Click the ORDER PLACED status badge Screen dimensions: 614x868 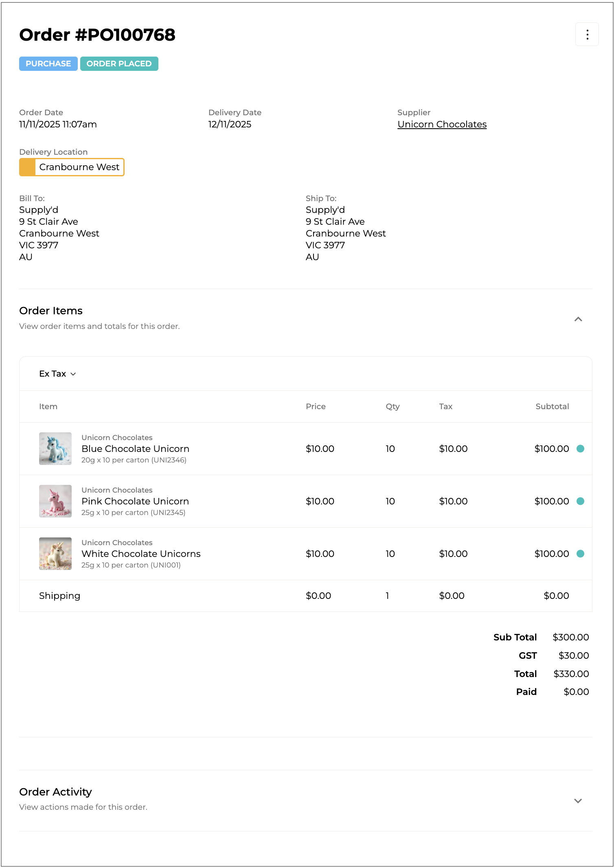pyautogui.click(x=119, y=64)
